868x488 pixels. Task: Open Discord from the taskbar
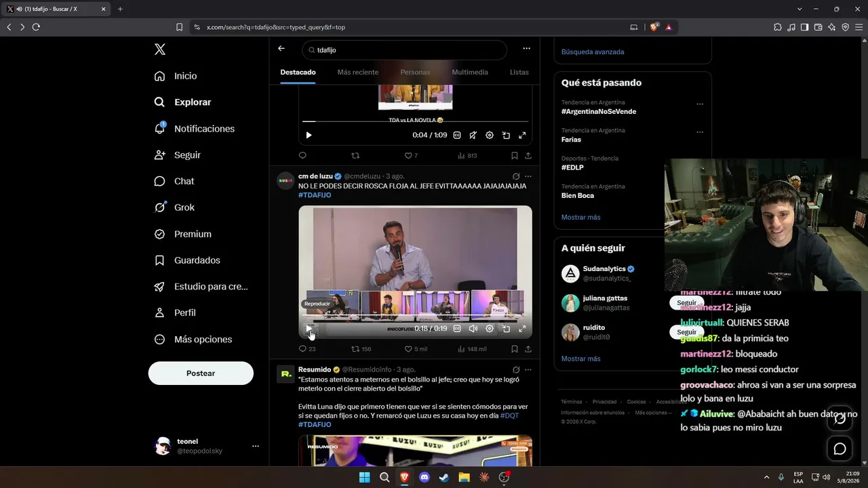[425, 477]
